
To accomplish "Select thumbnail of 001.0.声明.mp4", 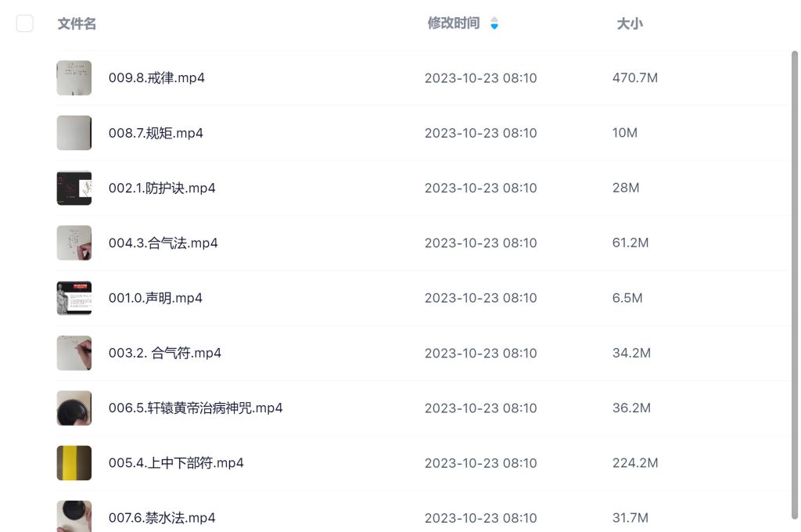I will (74, 298).
